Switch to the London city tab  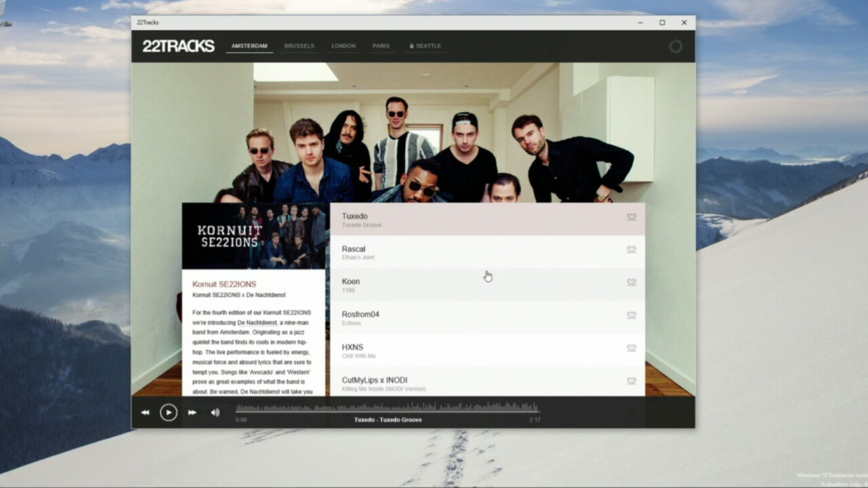tap(343, 46)
